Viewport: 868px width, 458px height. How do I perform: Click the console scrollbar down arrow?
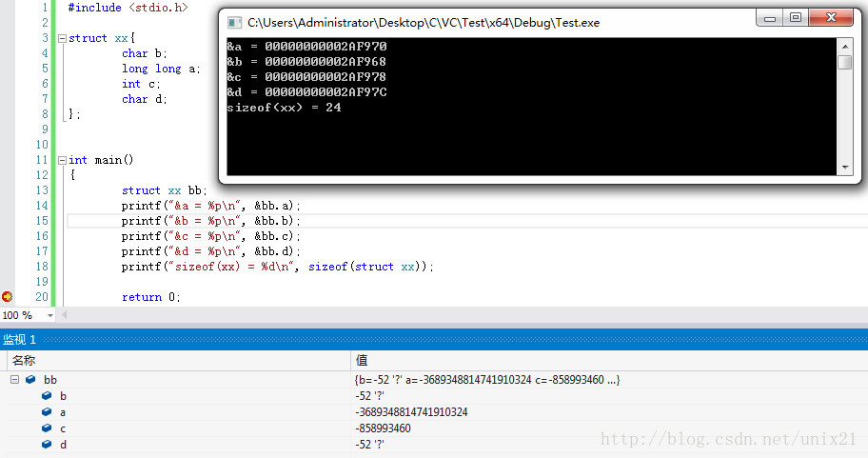click(x=845, y=167)
